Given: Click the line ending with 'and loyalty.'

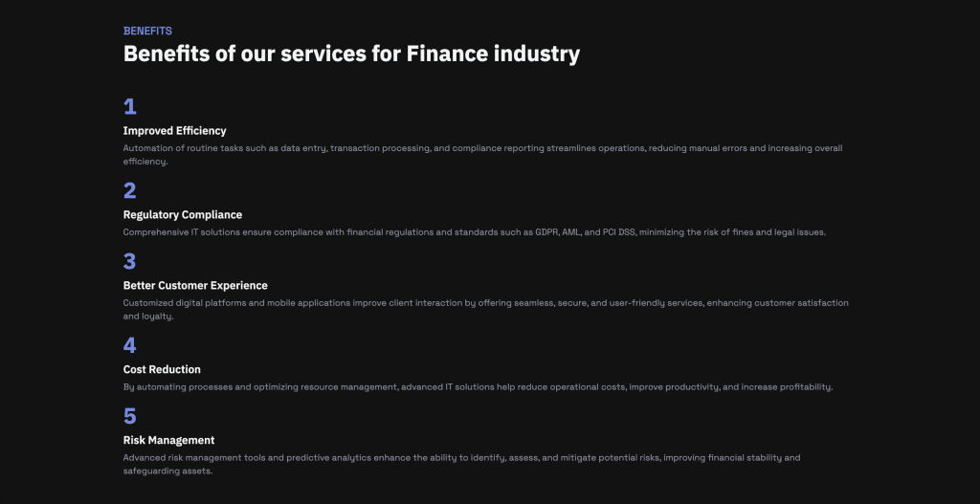Looking at the screenshot, I should point(148,316).
